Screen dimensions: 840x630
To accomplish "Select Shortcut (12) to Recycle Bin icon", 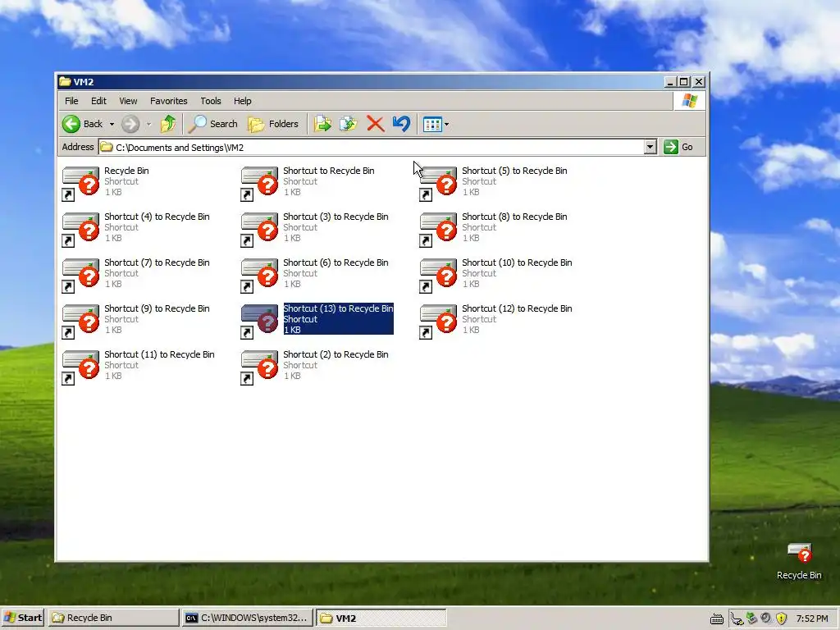I will pos(438,322).
